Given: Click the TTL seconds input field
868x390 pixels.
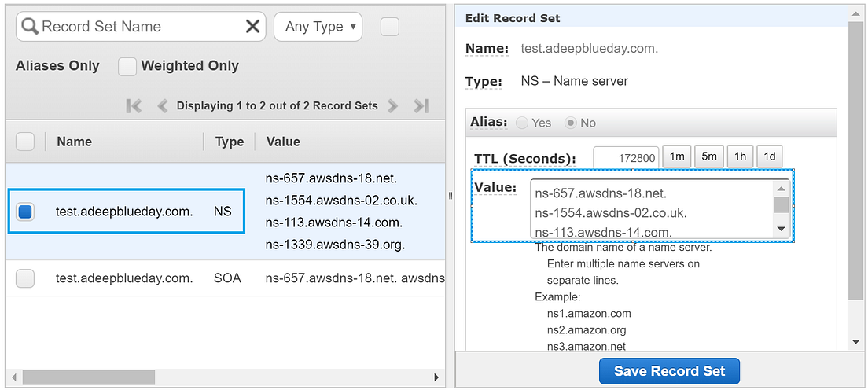Looking at the screenshot, I should click(626, 157).
